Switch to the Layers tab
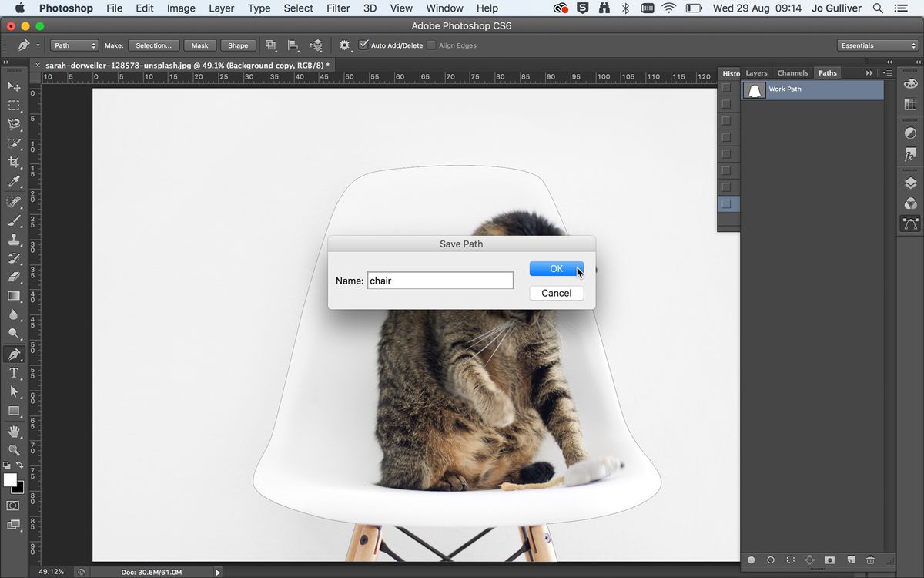Image resolution: width=924 pixels, height=578 pixels. (x=756, y=73)
